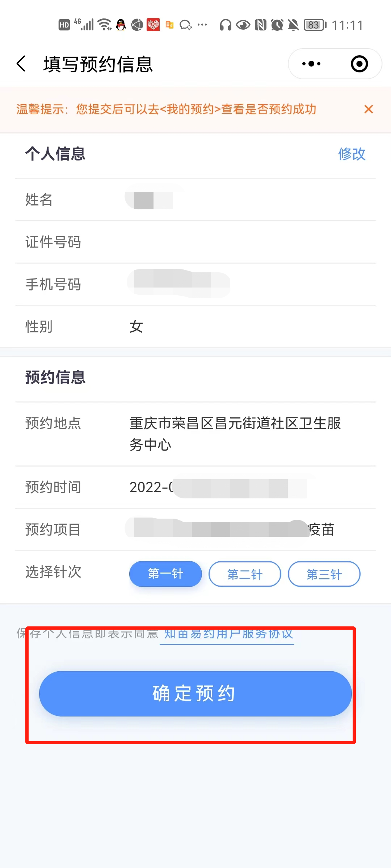Image resolution: width=391 pixels, height=868 pixels.
Task: Click 修改 to edit personal info
Action: [x=352, y=154]
